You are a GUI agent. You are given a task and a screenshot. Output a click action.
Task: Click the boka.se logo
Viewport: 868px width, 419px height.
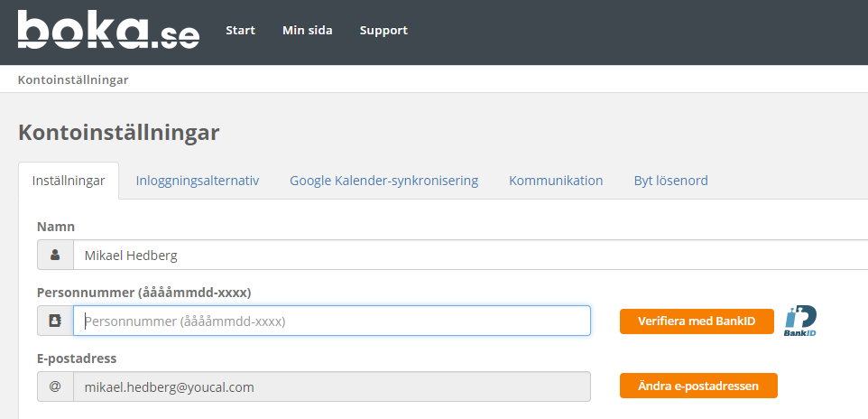pos(108,30)
